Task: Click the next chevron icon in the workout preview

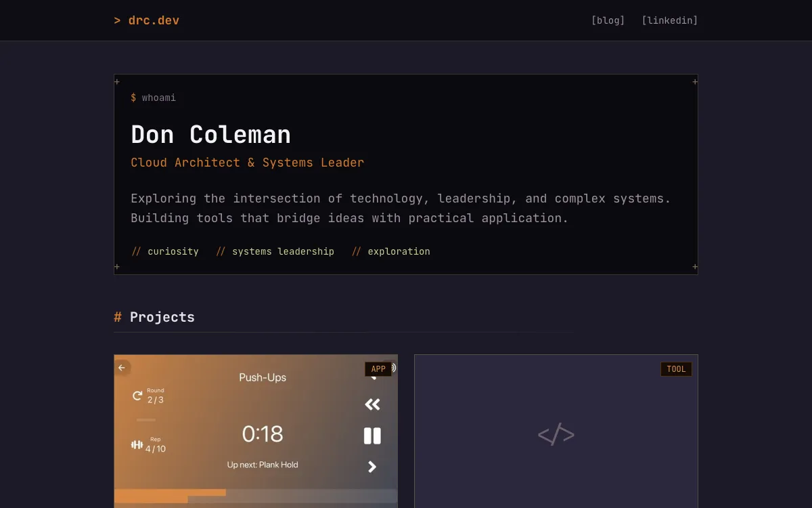Action: point(372,467)
